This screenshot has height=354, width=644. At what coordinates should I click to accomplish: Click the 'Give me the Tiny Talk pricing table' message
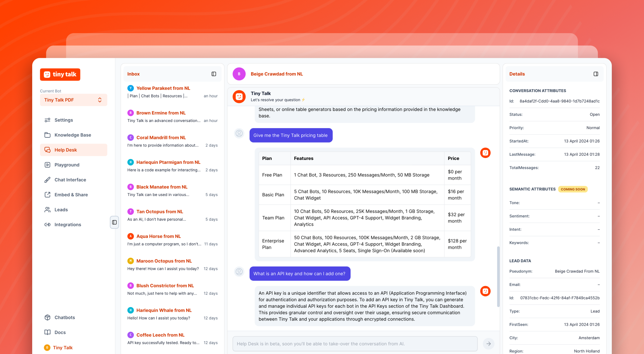[291, 135]
